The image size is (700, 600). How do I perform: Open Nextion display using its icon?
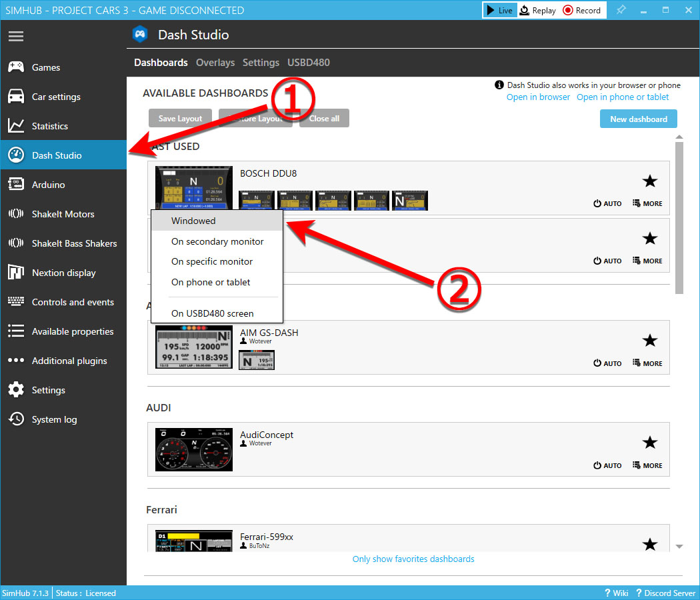[16, 272]
